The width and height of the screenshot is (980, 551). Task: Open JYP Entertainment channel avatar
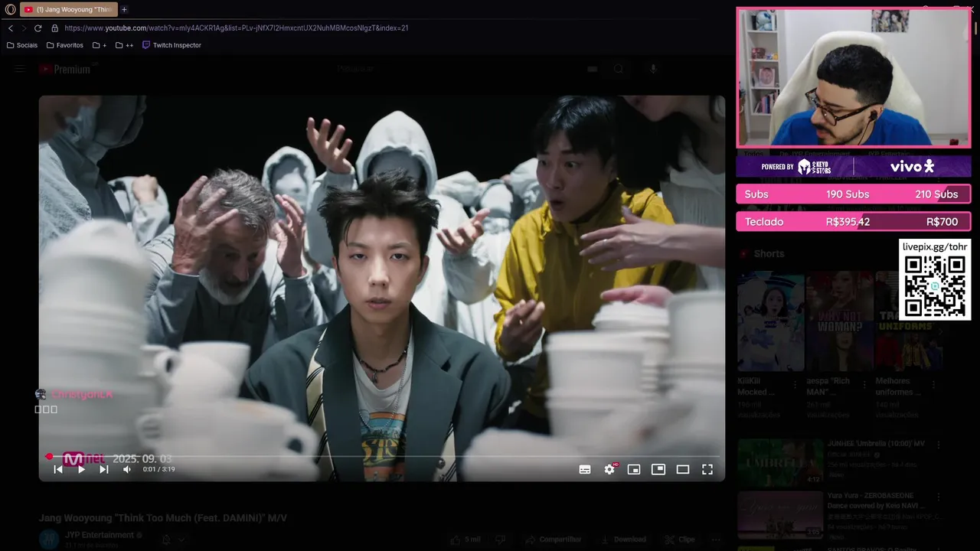(x=49, y=540)
